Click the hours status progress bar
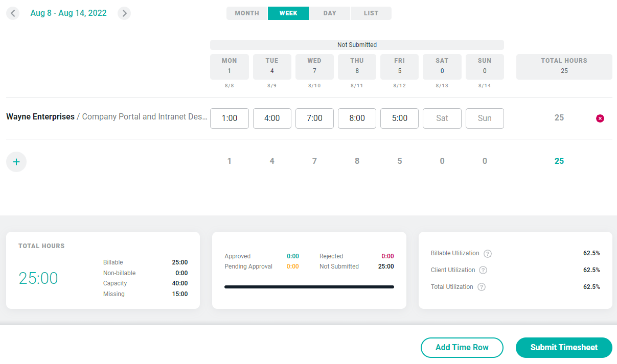The height and width of the screenshot is (364, 617). point(309,287)
